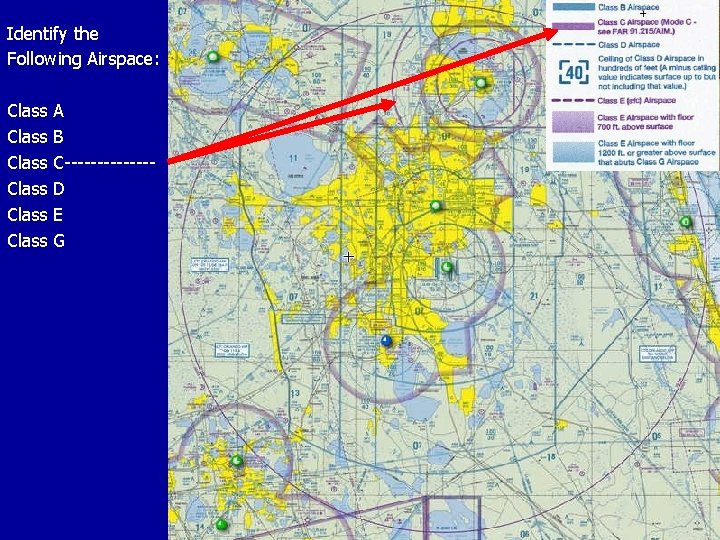
Task: Click the Class D dashed blue line sample
Action: tap(574, 45)
